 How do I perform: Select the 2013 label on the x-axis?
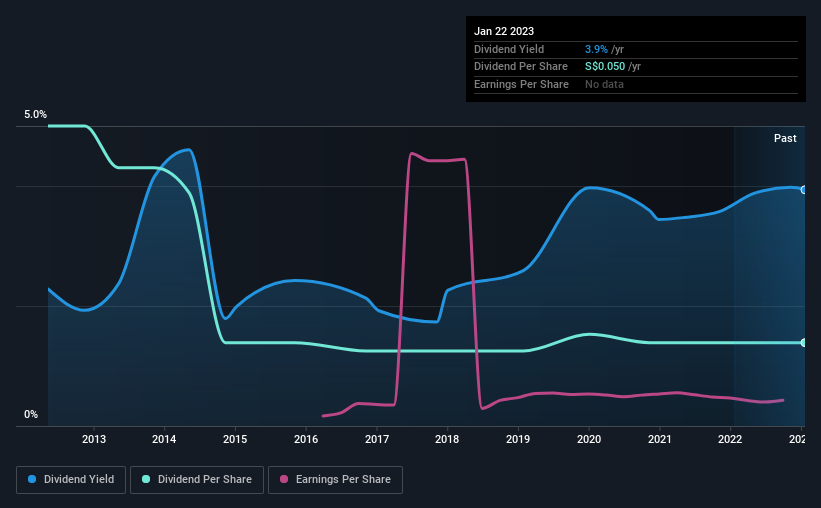(94, 439)
